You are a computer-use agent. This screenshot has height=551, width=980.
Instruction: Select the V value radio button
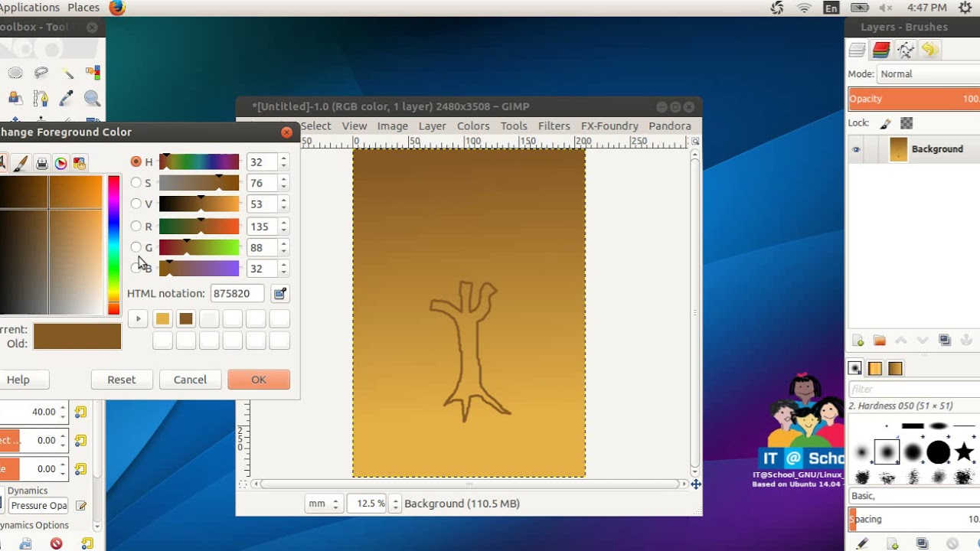[x=136, y=204]
